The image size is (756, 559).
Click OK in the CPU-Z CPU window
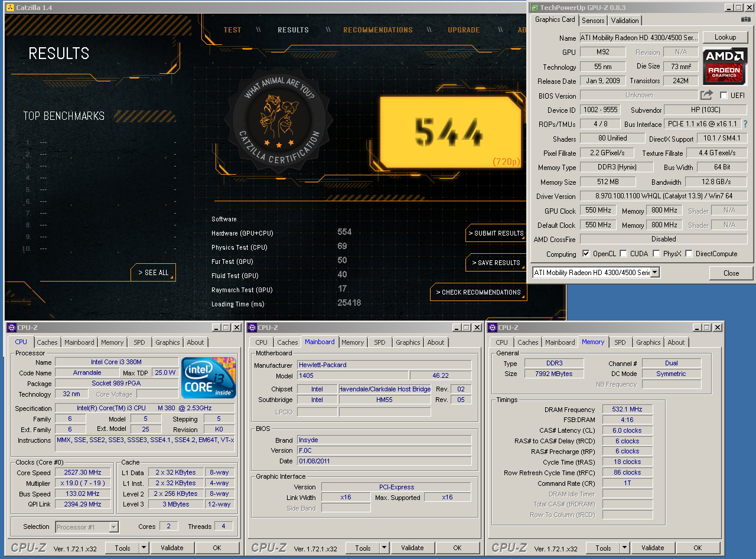tap(217, 548)
